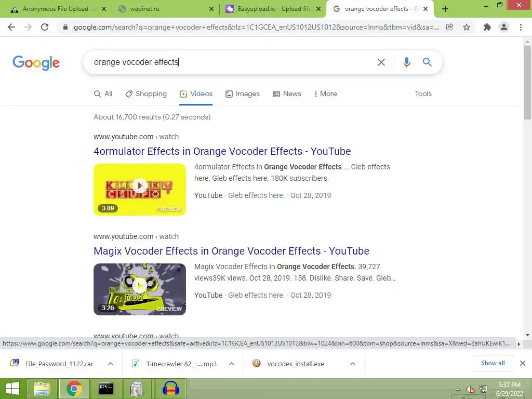Screen dimensions: 532x399
Task: Open Magix Vocoder Effects in Orange Vocoder link
Action: tap(231, 251)
